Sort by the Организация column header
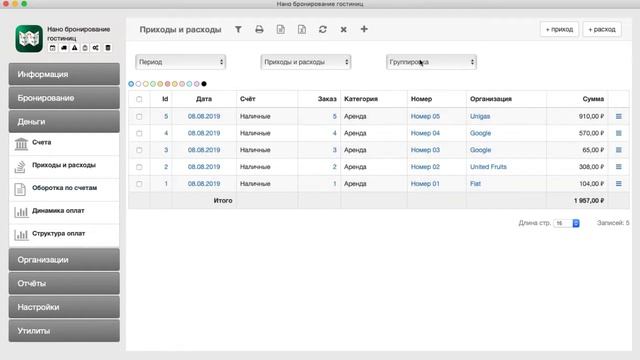This screenshot has width=640, height=360. click(491, 99)
